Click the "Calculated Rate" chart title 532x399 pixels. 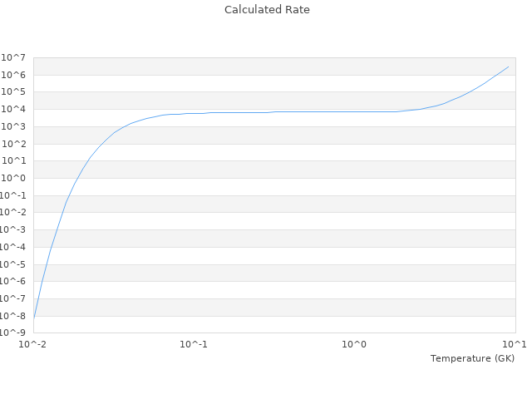coord(267,10)
